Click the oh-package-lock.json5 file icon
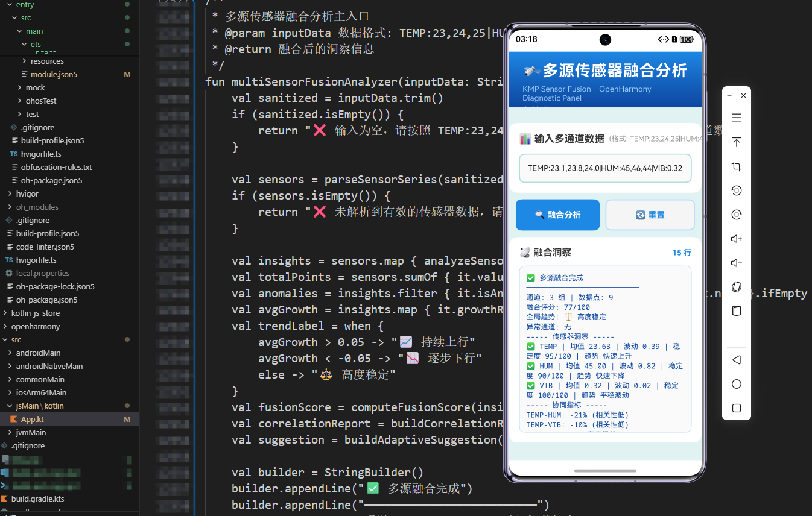The image size is (812, 516). (x=9, y=286)
